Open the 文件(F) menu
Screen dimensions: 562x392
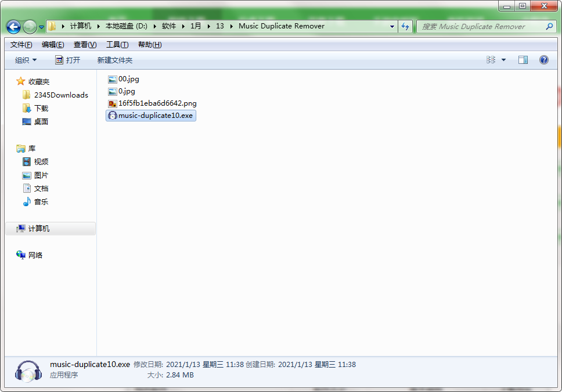pyautogui.click(x=21, y=45)
